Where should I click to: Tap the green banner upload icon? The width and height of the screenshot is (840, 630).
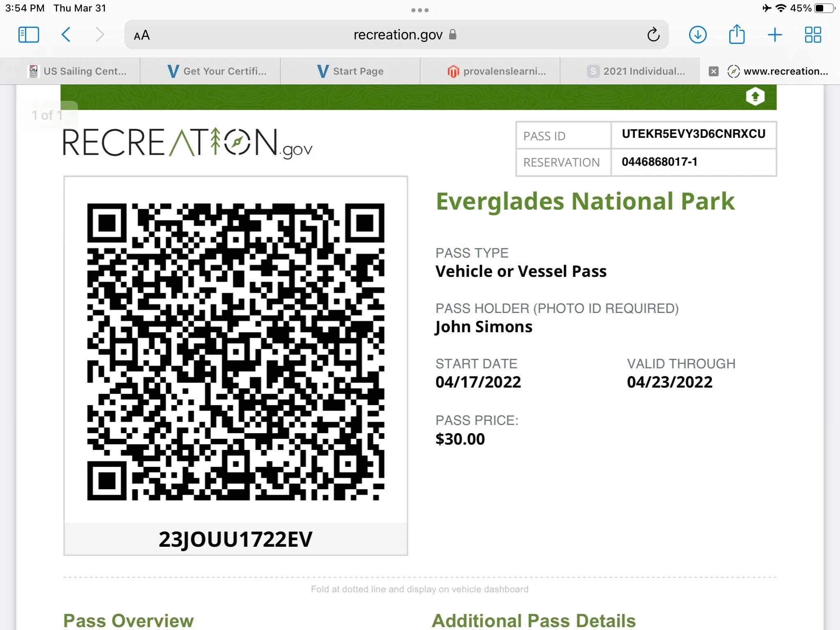(x=755, y=97)
